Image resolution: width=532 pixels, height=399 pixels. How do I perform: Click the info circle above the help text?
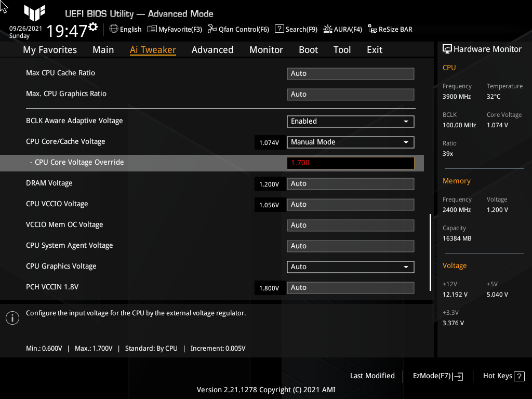click(12, 317)
